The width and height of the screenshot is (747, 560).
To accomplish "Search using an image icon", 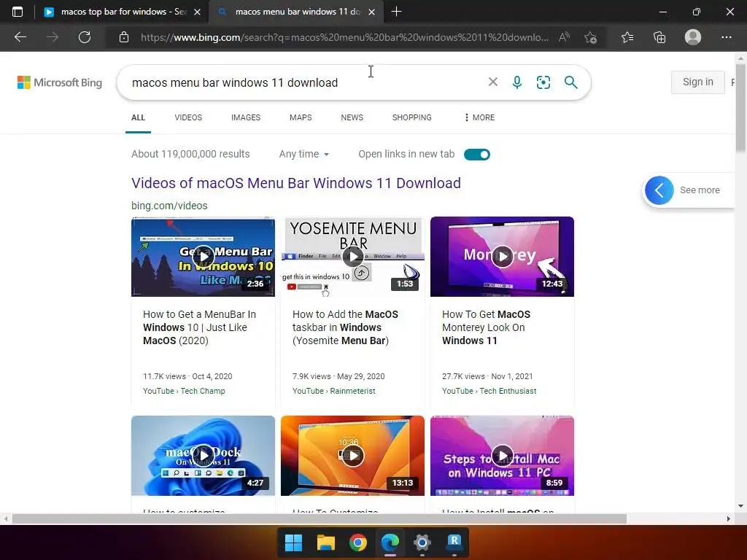I will click(x=543, y=82).
